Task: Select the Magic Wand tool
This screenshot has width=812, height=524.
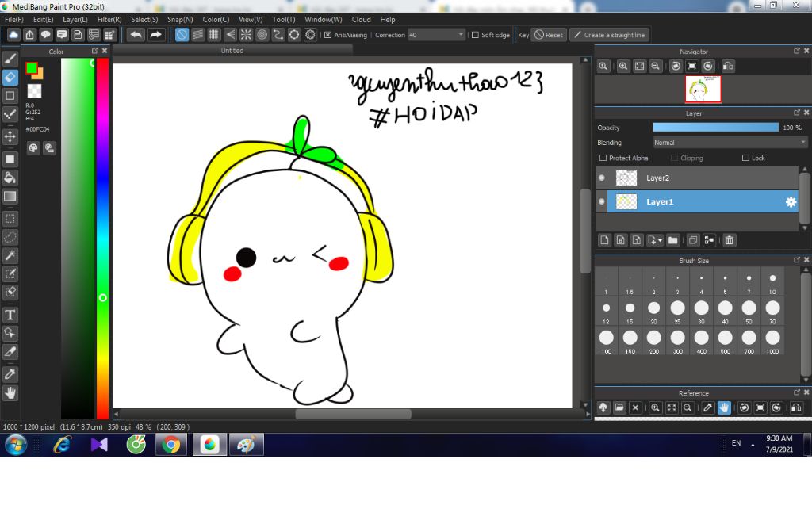Action: 10,255
